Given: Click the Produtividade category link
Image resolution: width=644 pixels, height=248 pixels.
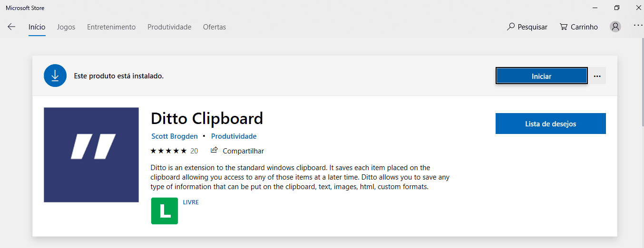Looking at the screenshot, I should coord(234,136).
